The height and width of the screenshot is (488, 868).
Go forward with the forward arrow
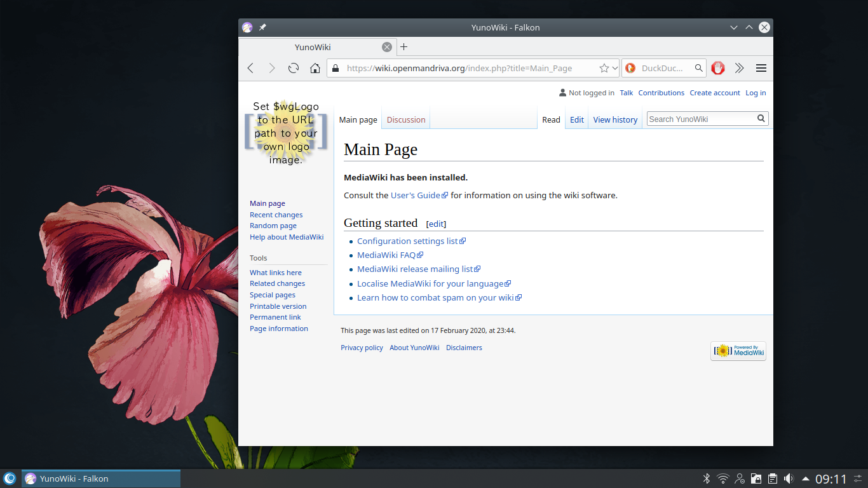272,68
